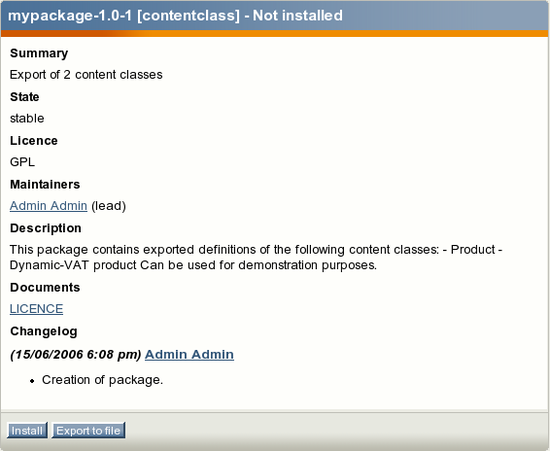550x451 pixels.
Task: Open the LICENCE document link
Action: tap(36, 309)
